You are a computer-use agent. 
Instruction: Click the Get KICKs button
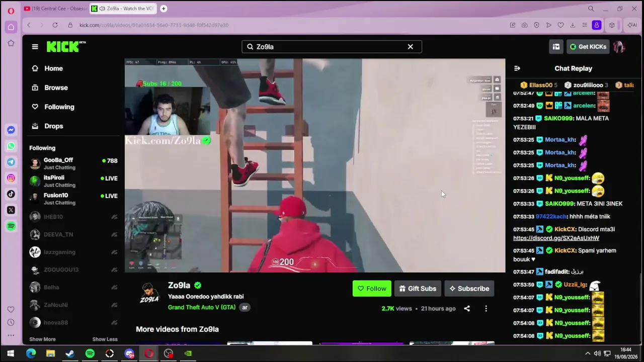(588, 47)
